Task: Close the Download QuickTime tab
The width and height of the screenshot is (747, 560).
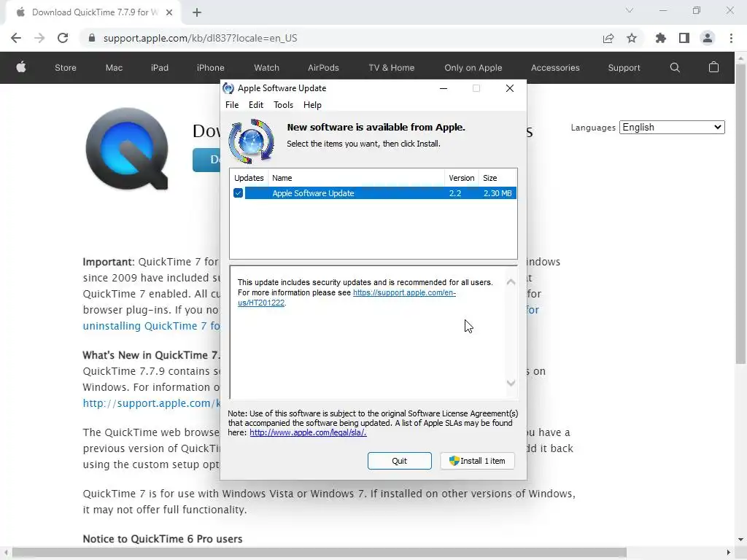Action: [x=169, y=12]
